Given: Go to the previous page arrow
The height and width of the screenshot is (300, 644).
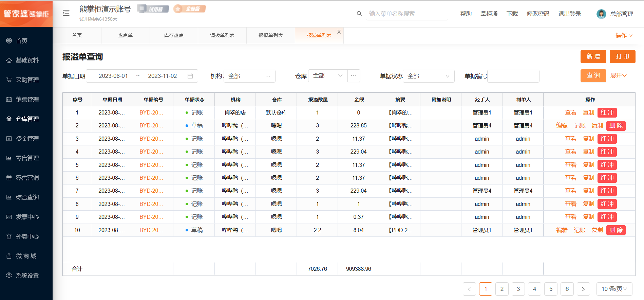Looking at the screenshot, I should pos(469,289).
